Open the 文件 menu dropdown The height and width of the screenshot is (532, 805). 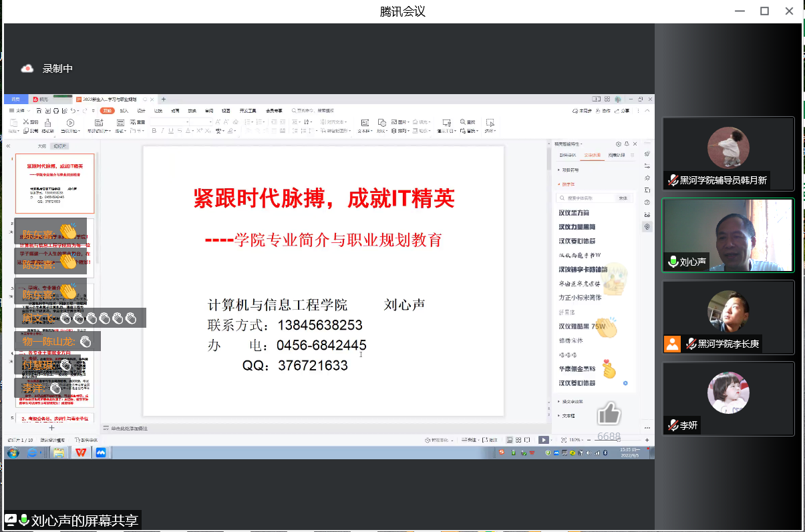pyautogui.click(x=21, y=111)
